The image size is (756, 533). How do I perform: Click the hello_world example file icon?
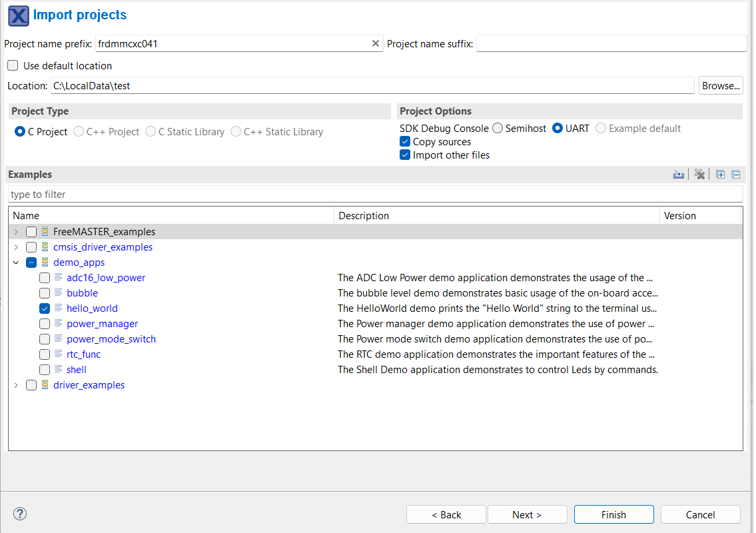click(59, 308)
